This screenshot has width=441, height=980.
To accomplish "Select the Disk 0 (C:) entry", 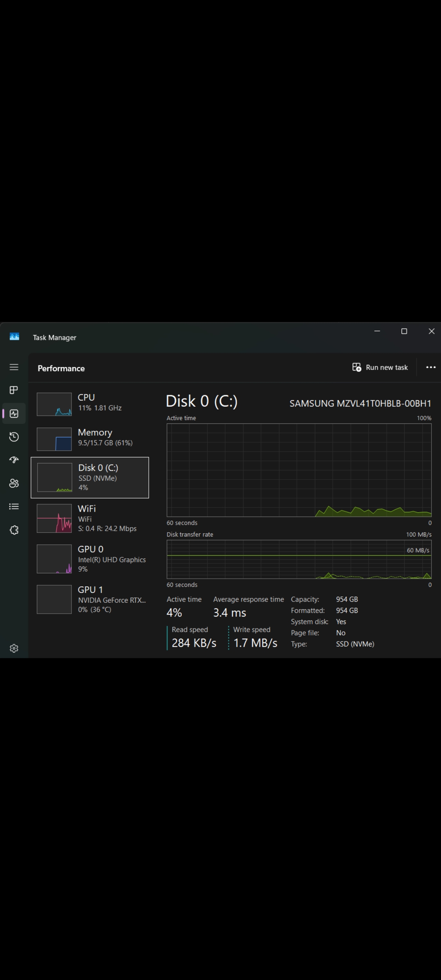I will pos(90,478).
